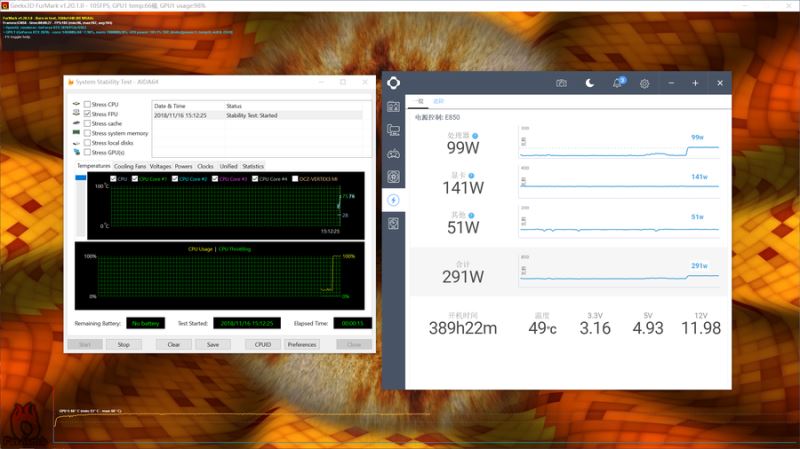Viewport: 800px width, 449px height.
Task: Click the Clear button in AIDA64
Action: 173,344
